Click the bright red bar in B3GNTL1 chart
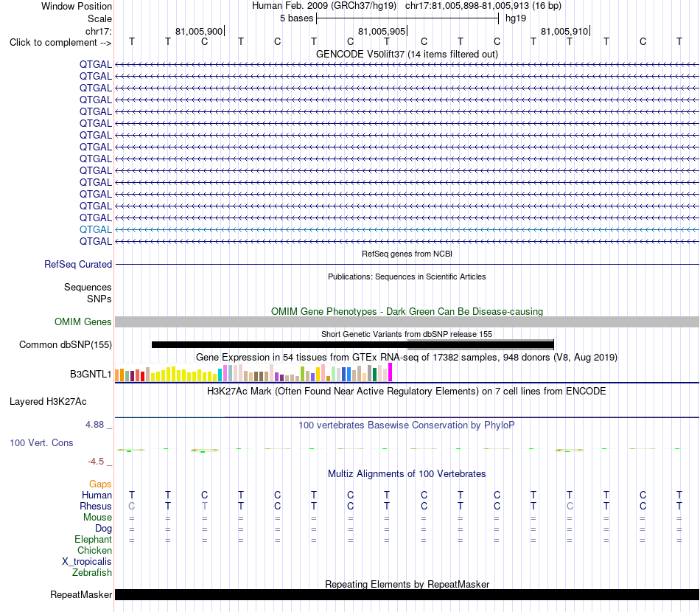 pyautogui.click(x=142, y=376)
